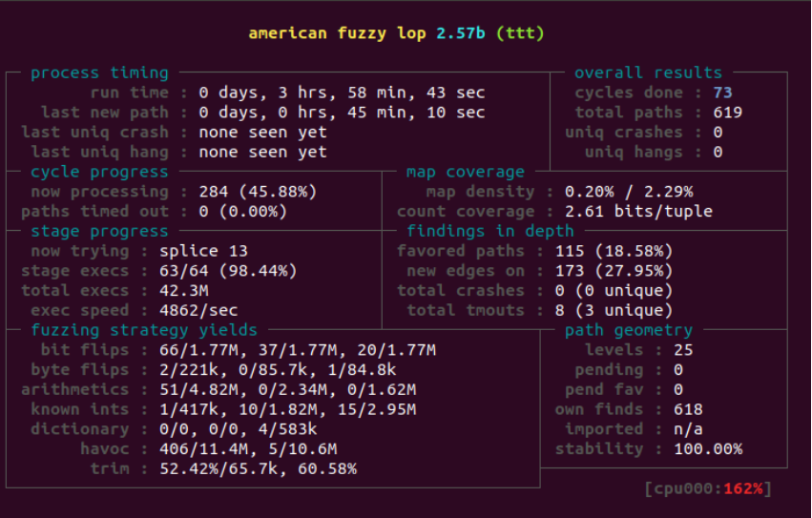Screen dimensions: 812x518
Task: Select arithmetics values '51/4.82M, 0/2.34M, 0/1.62M'
Action: tap(287, 390)
